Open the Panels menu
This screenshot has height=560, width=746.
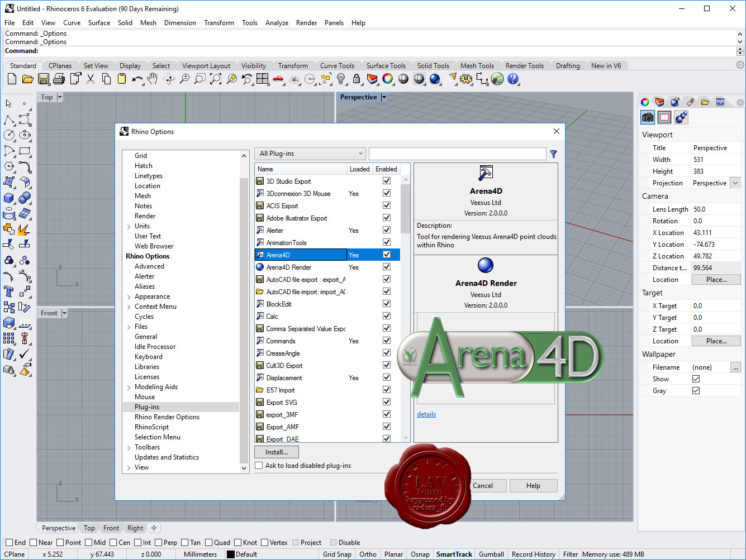[x=334, y=23]
